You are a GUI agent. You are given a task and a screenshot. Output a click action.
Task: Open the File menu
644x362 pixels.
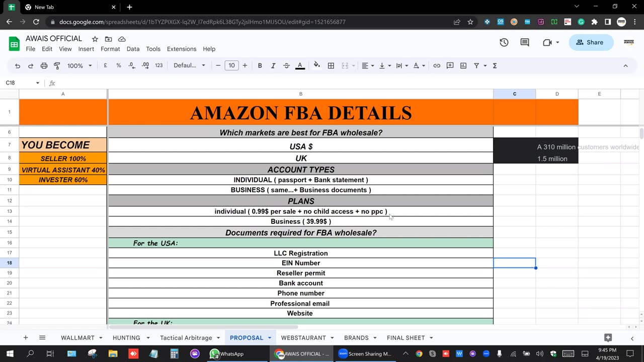31,49
